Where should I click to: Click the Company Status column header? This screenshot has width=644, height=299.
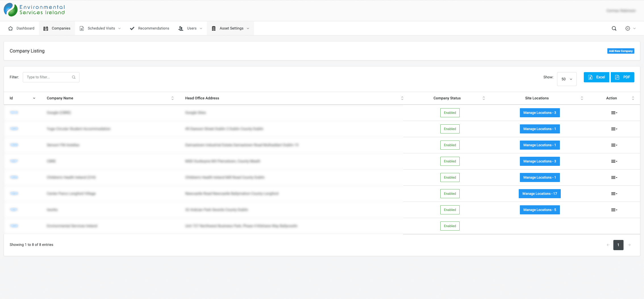click(x=447, y=98)
